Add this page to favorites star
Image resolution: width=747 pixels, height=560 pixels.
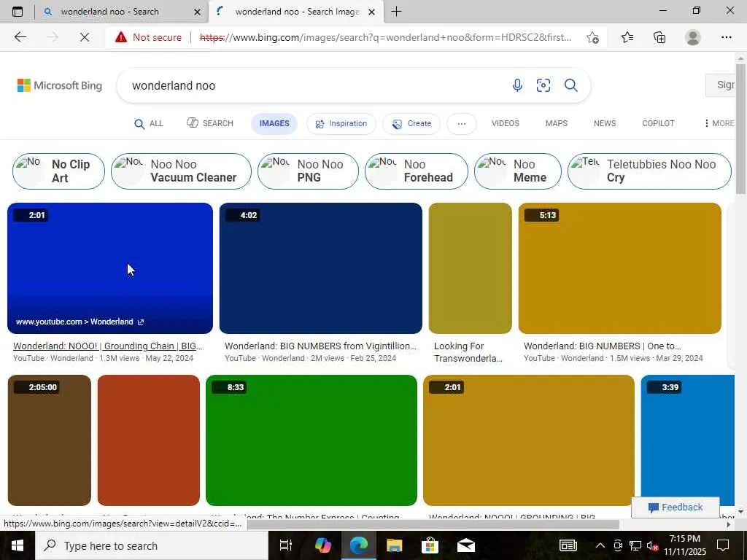pos(592,37)
